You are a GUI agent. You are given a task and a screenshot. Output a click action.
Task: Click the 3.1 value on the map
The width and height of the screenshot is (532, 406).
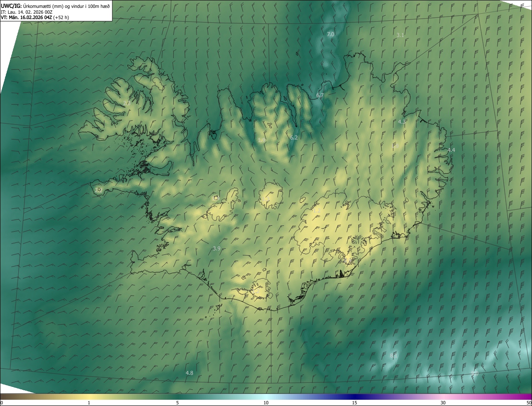[400, 35]
